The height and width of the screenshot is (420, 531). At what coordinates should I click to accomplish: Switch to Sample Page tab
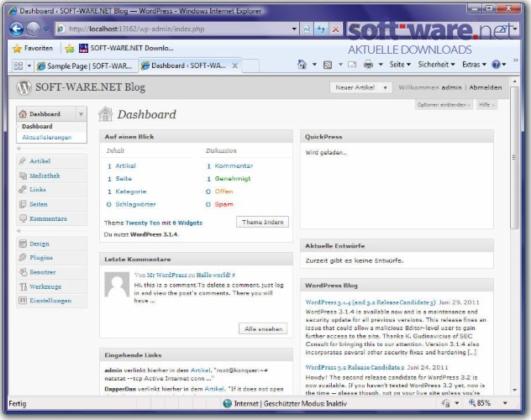point(85,66)
